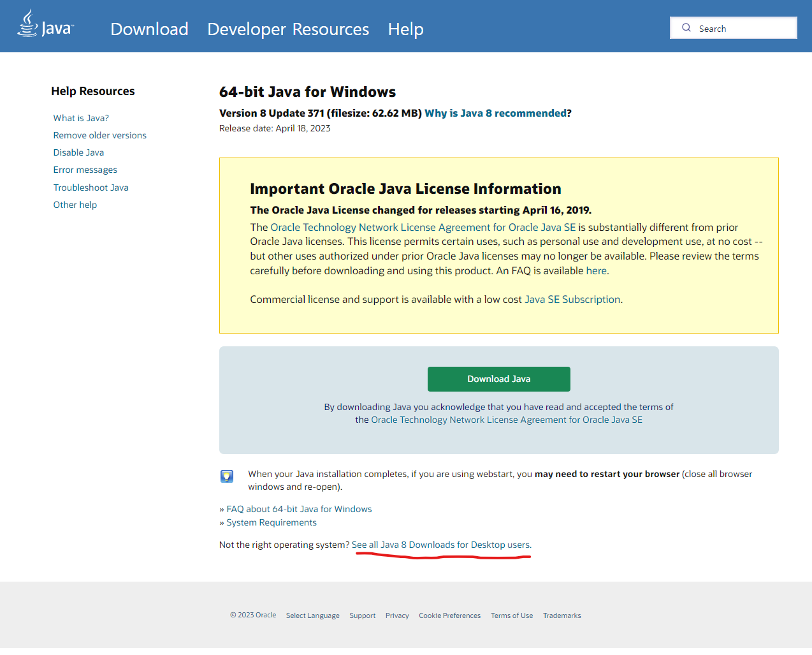Open See all Java 8 Downloads link
The width and height of the screenshot is (812, 655).
[442, 545]
